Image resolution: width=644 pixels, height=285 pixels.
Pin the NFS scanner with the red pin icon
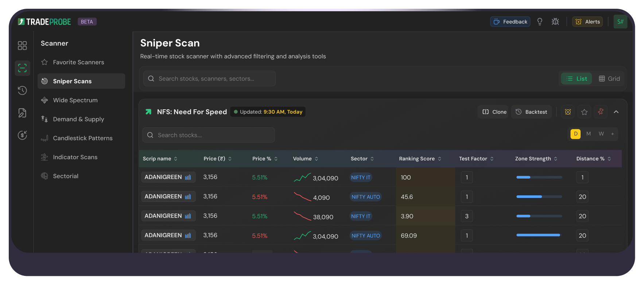click(601, 112)
